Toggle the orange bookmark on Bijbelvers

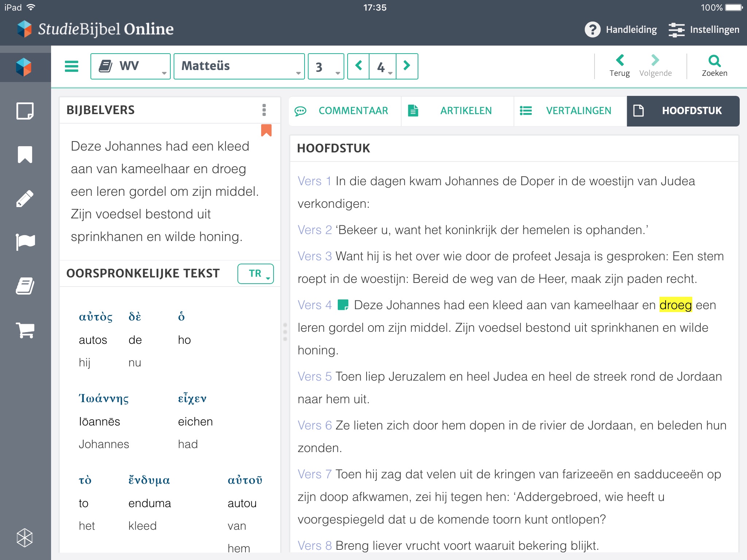point(266,130)
